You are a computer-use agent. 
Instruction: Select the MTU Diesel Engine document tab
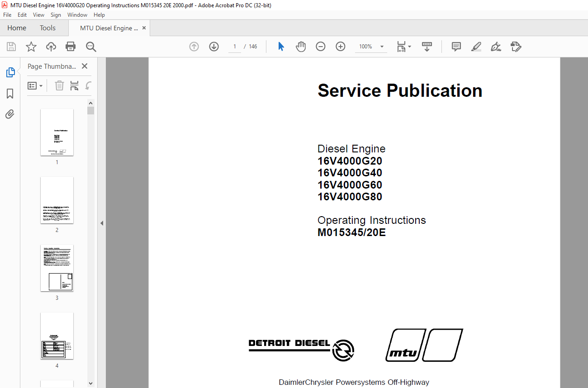(x=109, y=28)
